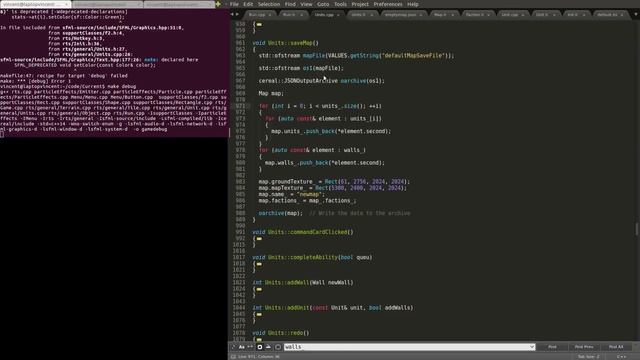640x360 pixels.
Task: Click line number 971 in the gutter
Action: click(240, 106)
